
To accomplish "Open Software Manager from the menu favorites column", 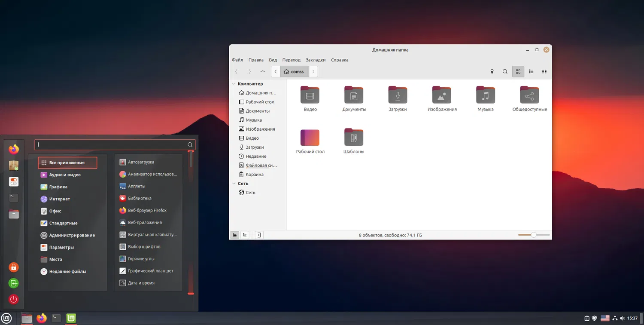I will pyautogui.click(x=14, y=166).
